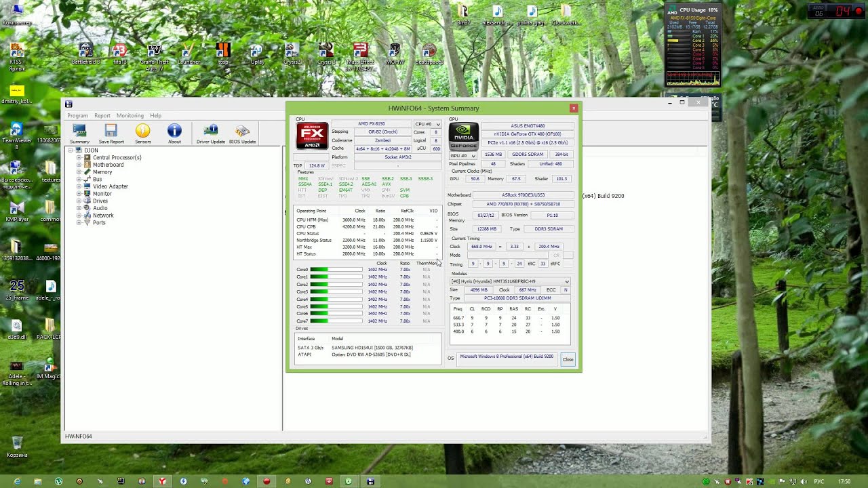Screen dimensions: 868x488
Task: Open the Crysis 3 desktop shortcut
Action: [326, 54]
